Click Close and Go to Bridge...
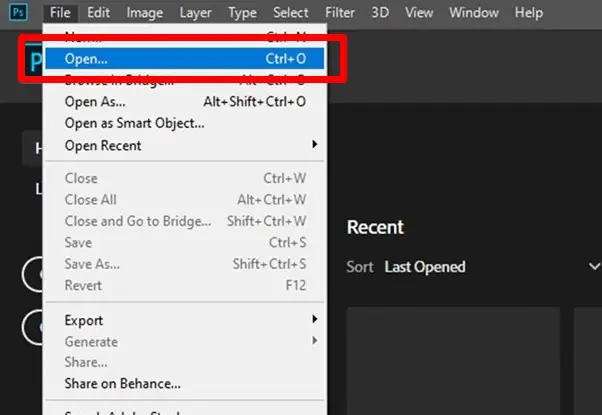 click(185, 221)
